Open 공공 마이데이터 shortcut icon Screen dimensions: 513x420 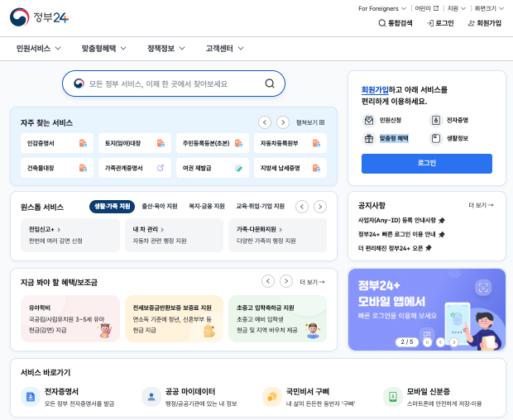coord(151,397)
